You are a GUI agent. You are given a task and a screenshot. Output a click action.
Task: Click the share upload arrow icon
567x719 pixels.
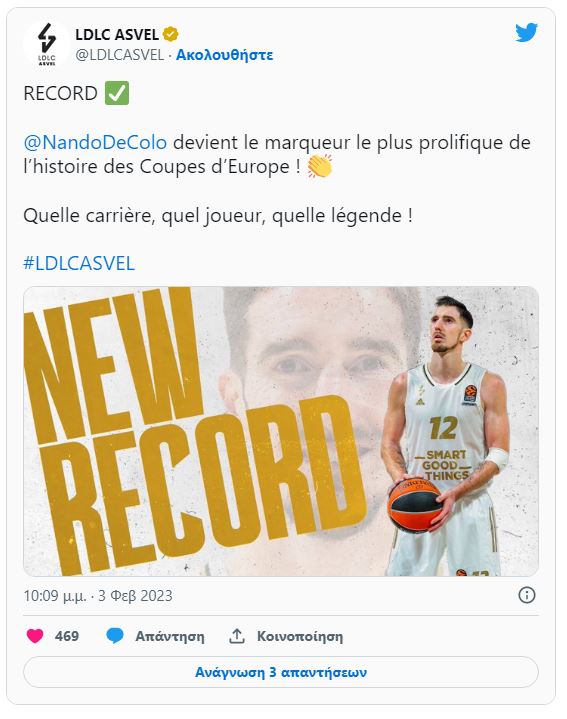[237, 636]
